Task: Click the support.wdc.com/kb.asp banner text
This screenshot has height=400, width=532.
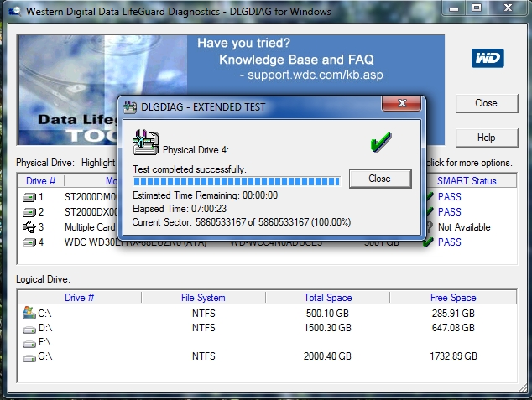Action: tap(316, 75)
